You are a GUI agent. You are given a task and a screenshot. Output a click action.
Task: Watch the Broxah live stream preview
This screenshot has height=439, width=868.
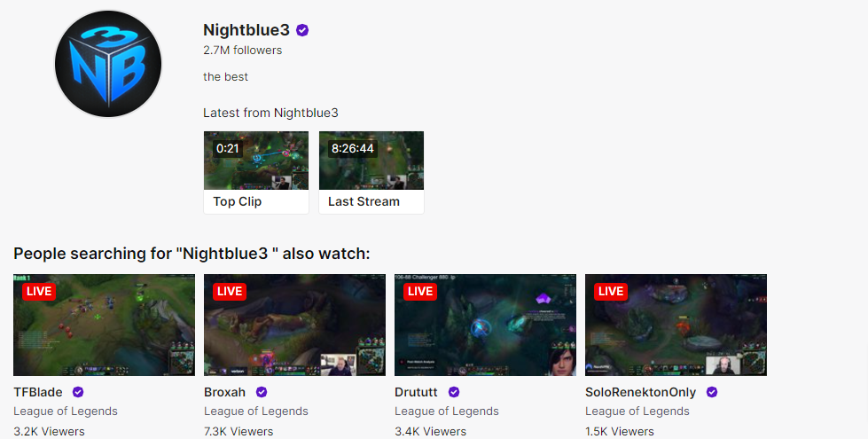coord(294,325)
